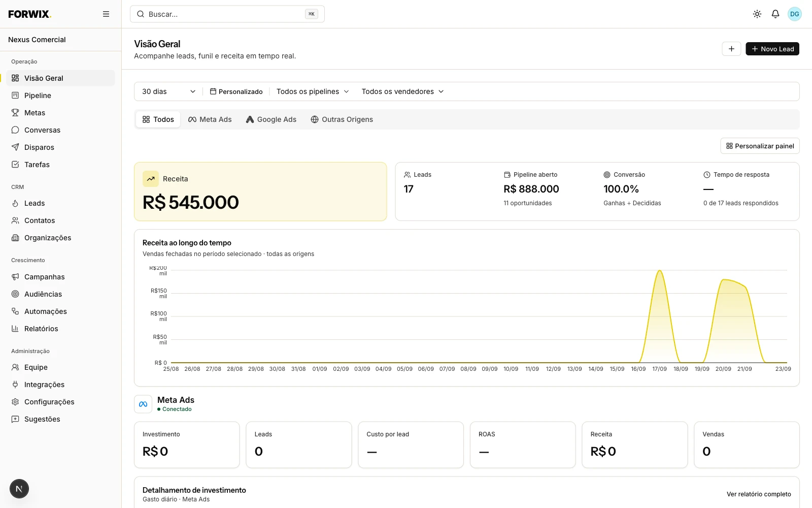812x508 pixels.
Task: Click the Contatos people icon
Action: (x=15, y=220)
